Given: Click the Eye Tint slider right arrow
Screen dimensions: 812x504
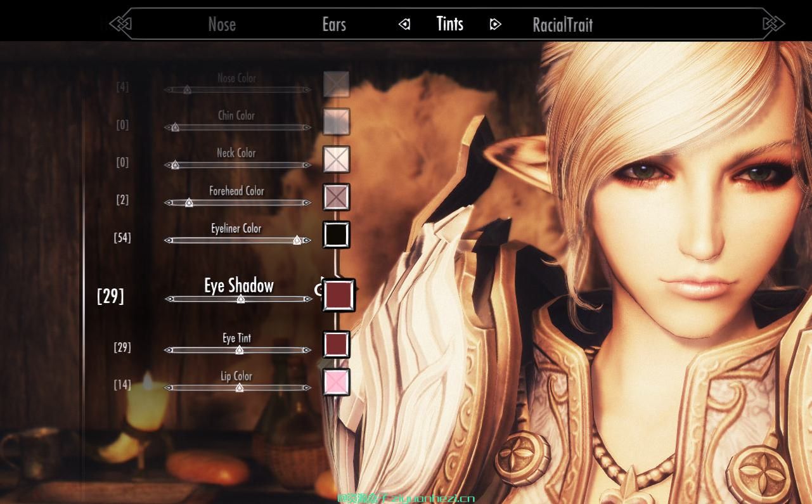Looking at the screenshot, I should [307, 350].
